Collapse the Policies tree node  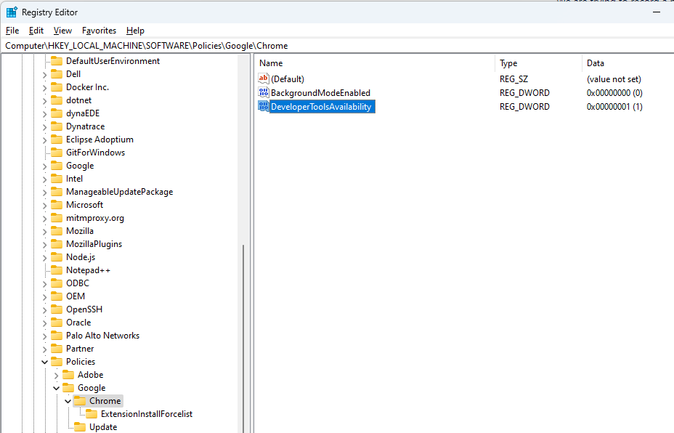tap(44, 362)
